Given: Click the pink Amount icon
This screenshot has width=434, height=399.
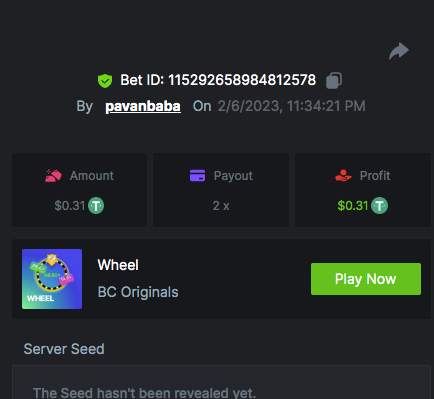Looking at the screenshot, I should coord(53,176).
